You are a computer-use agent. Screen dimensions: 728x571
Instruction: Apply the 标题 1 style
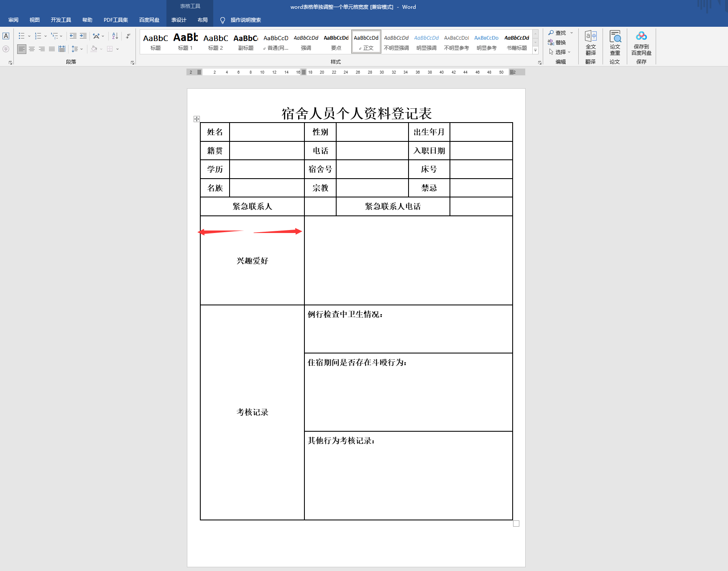[x=186, y=42]
